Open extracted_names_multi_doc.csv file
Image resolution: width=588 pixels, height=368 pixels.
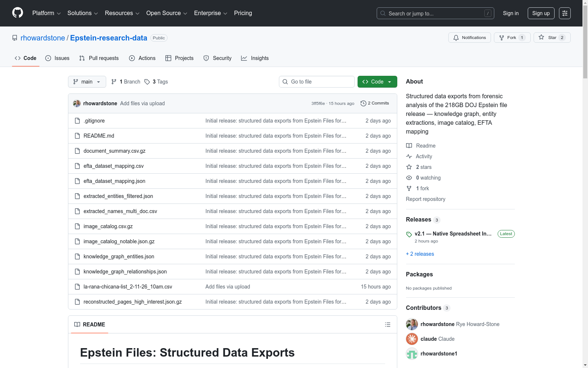[x=120, y=211]
